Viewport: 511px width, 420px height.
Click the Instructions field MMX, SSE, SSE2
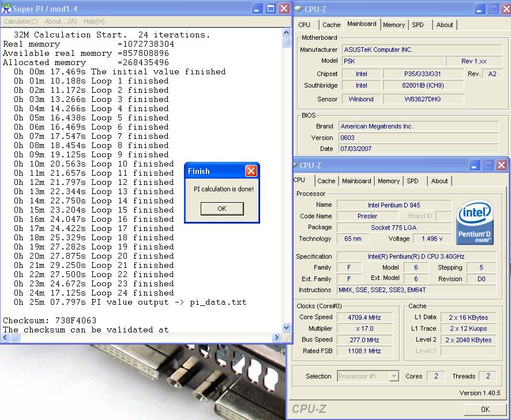(417, 290)
